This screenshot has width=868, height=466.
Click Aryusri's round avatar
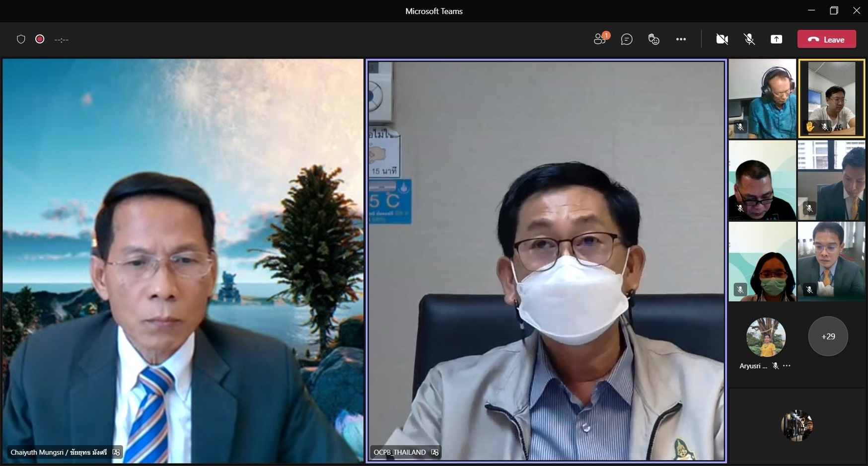766,337
